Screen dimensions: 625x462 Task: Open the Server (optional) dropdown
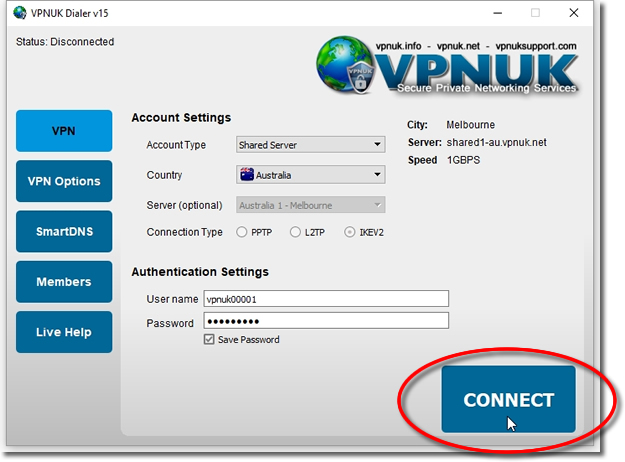311,205
